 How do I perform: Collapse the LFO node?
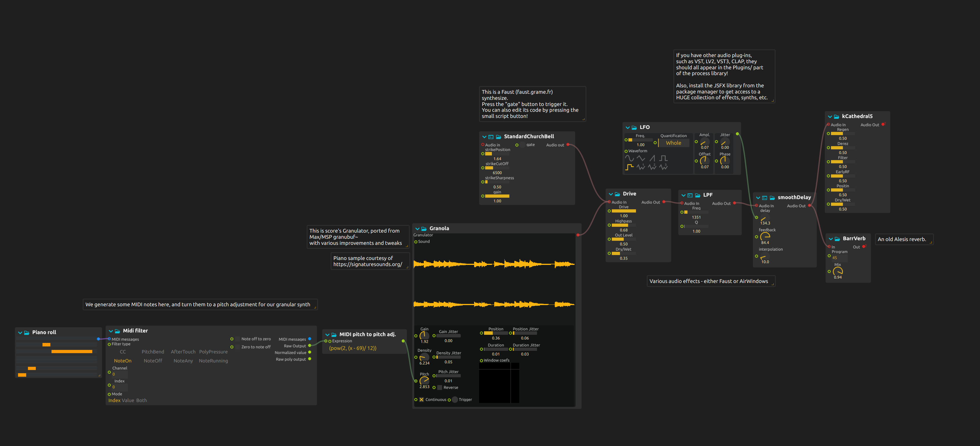click(x=628, y=128)
